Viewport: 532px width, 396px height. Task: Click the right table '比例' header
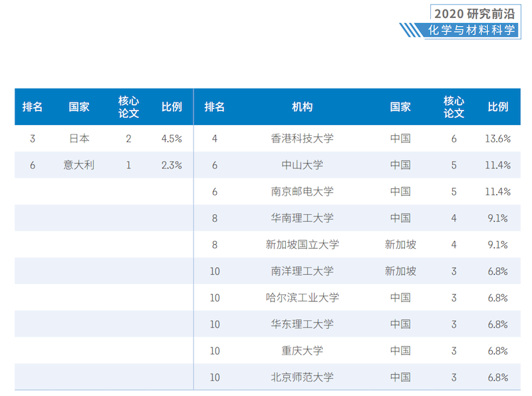pyautogui.click(x=497, y=107)
